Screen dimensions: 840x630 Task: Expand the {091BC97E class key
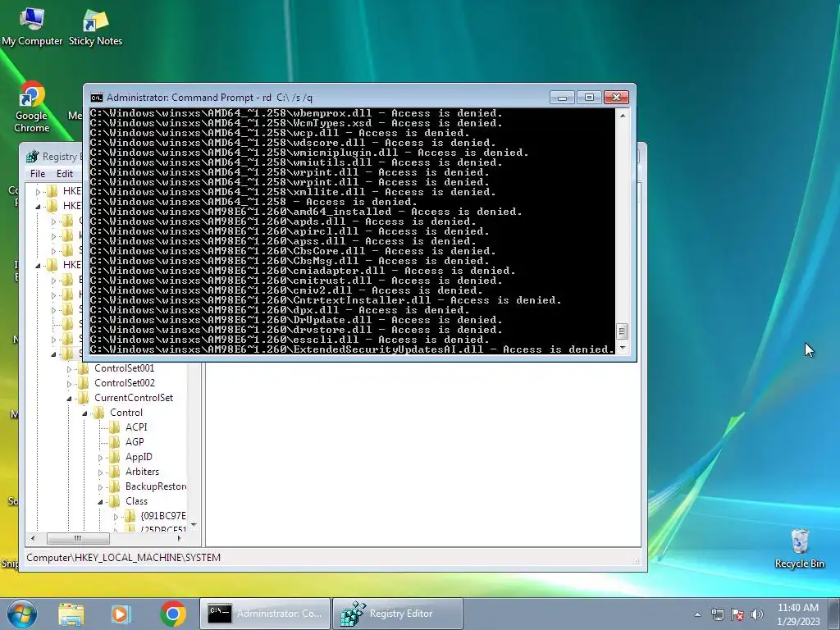[x=116, y=517]
